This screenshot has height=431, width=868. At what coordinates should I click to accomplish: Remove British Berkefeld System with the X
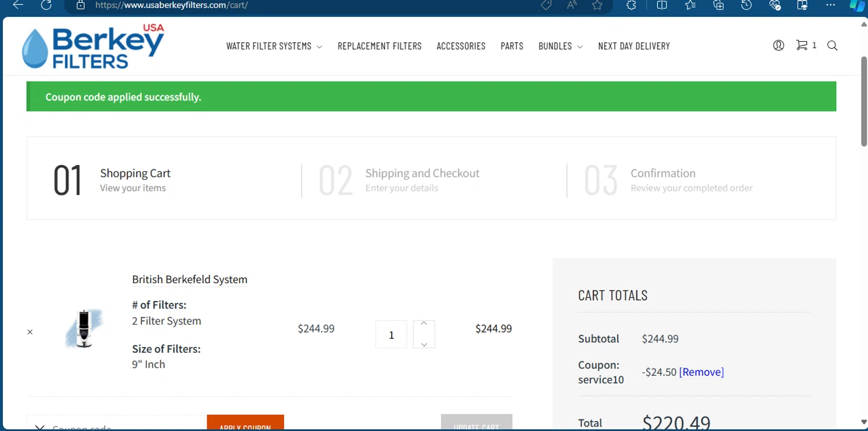tap(30, 332)
